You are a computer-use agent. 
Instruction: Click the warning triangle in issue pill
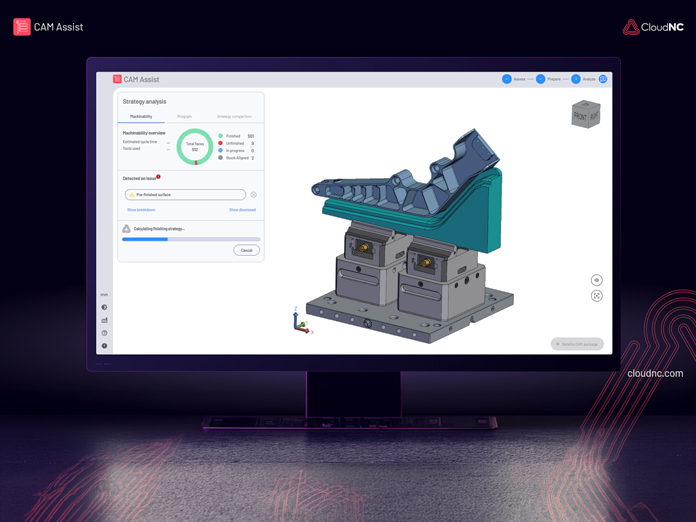pos(131,194)
